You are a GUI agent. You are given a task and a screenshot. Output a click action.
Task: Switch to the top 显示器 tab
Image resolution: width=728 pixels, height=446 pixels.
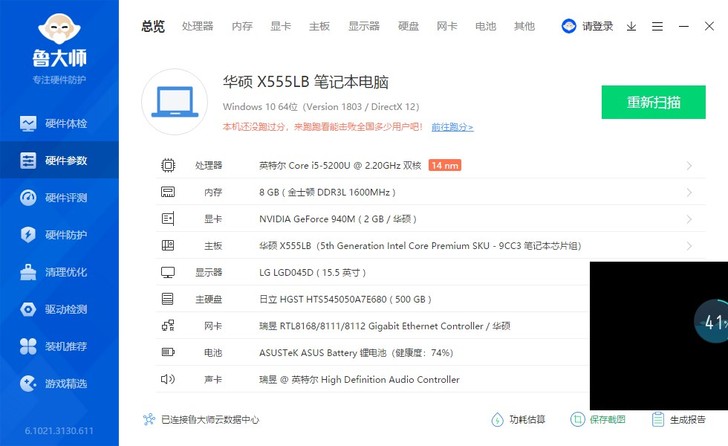(x=364, y=26)
